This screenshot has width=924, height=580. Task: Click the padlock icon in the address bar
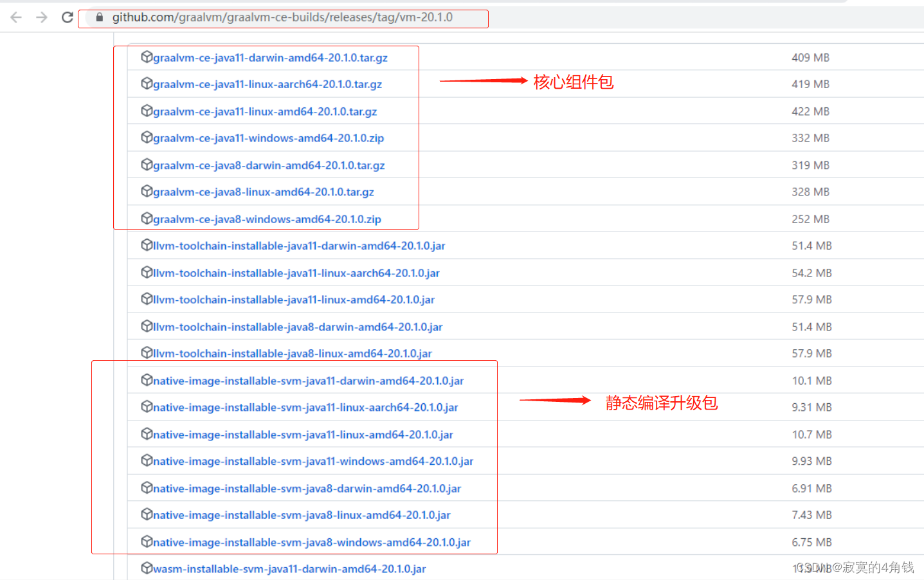99,17
